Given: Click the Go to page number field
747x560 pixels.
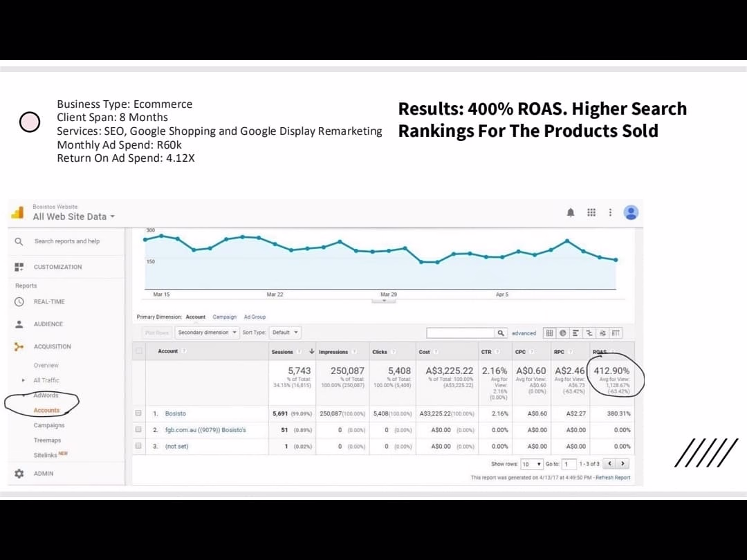Looking at the screenshot, I should [x=569, y=464].
